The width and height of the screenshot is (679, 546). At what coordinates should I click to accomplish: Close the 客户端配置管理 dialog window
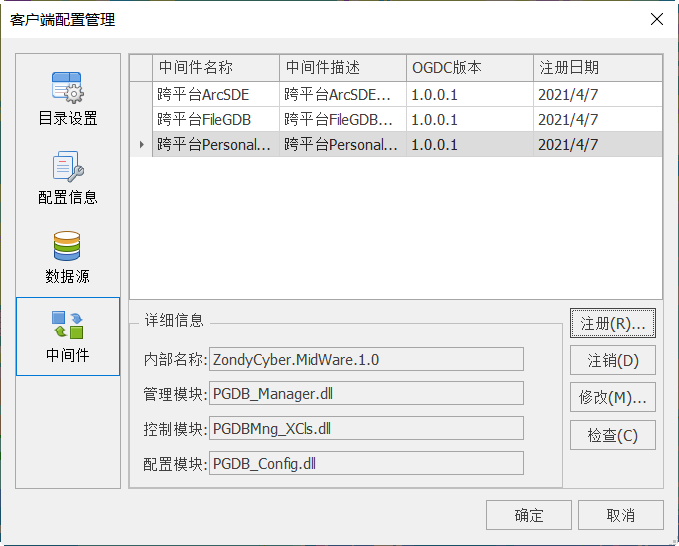656,19
